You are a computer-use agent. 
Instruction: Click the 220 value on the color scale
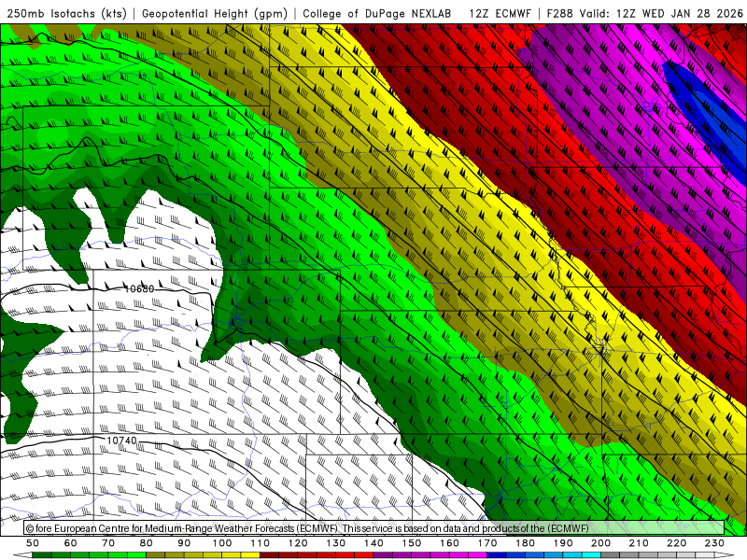676,543
